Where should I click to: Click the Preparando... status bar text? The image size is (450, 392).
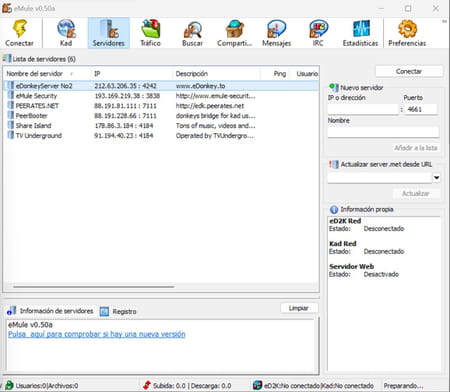403,386
